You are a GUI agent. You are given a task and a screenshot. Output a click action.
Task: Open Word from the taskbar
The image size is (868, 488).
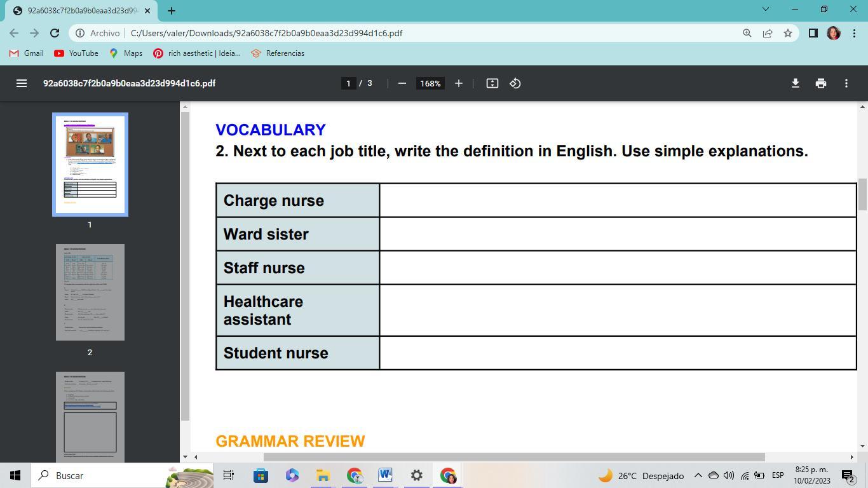tap(385, 475)
